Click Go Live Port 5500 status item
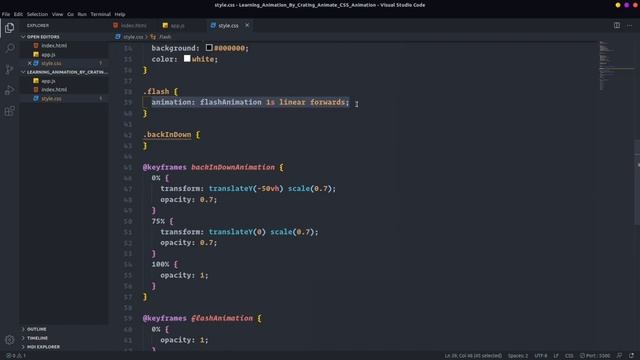The height and width of the screenshot is (360, 640). 595,356
